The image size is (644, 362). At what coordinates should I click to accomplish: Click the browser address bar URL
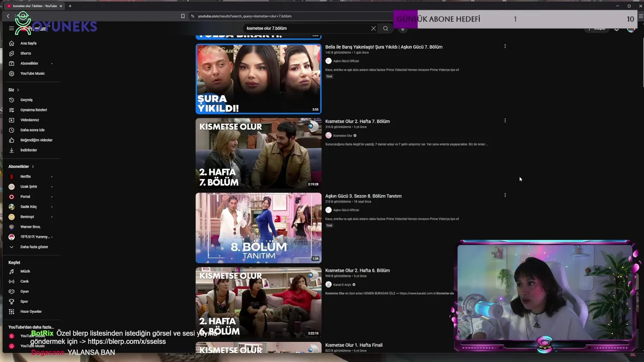pyautogui.click(x=245, y=16)
